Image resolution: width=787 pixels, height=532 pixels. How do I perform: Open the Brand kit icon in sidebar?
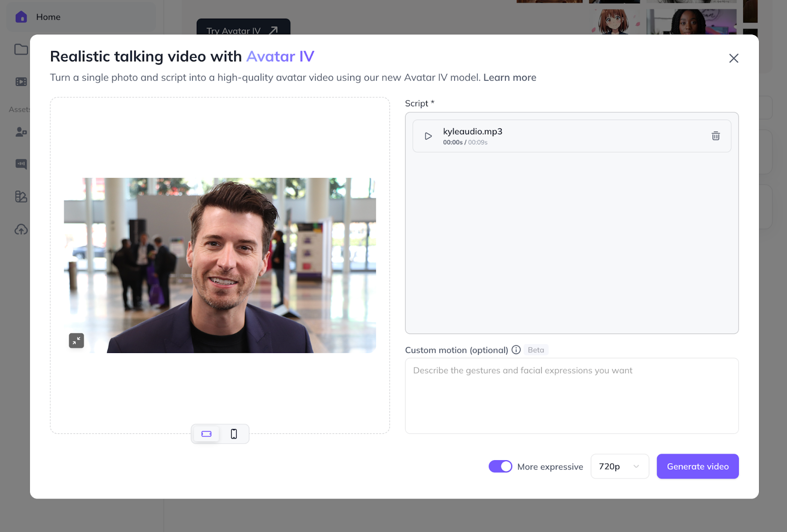(21, 197)
